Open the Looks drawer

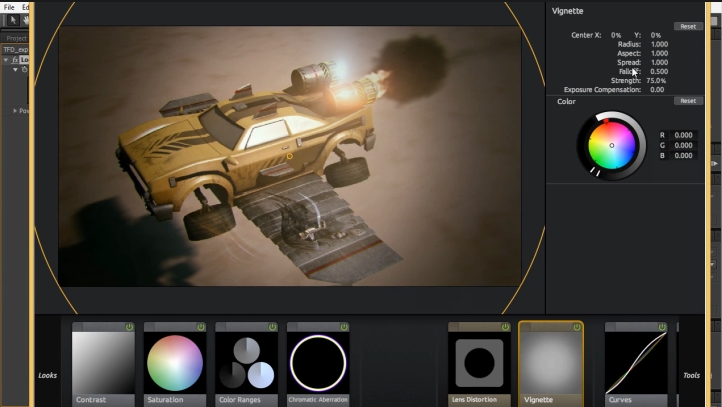tap(47, 375)
